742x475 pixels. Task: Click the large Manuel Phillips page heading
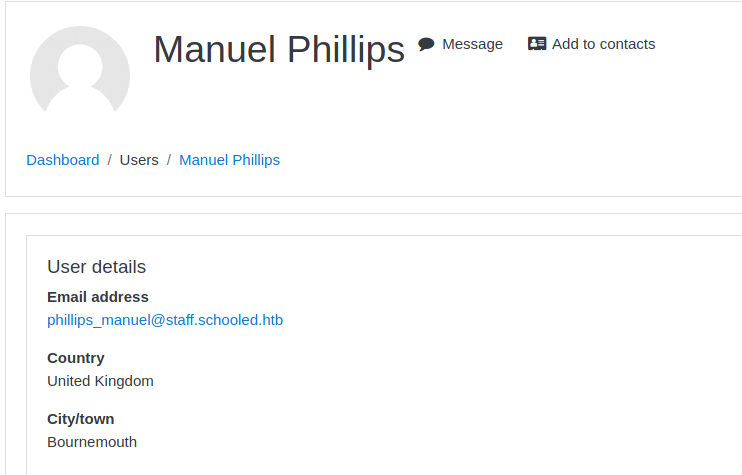coord(279,49)
